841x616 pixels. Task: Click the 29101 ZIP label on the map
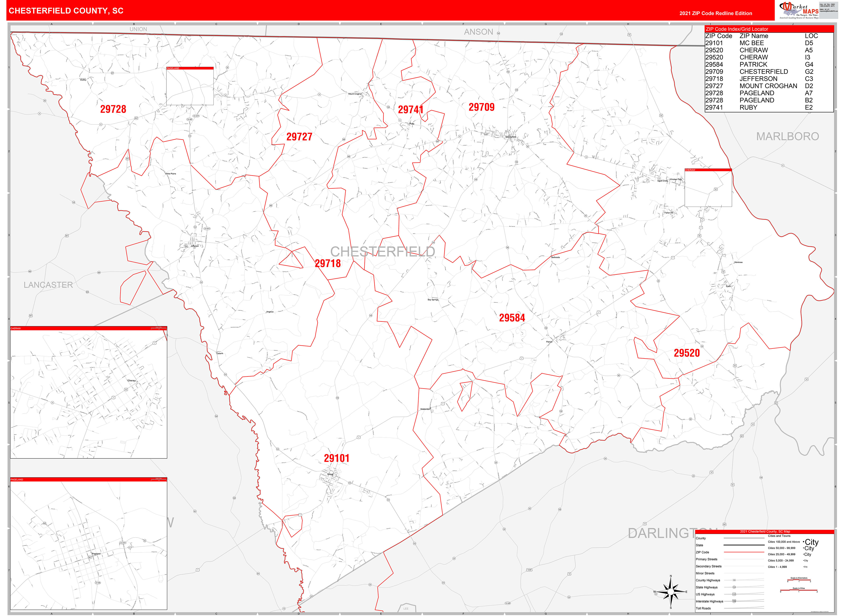(x=336, y=458)
